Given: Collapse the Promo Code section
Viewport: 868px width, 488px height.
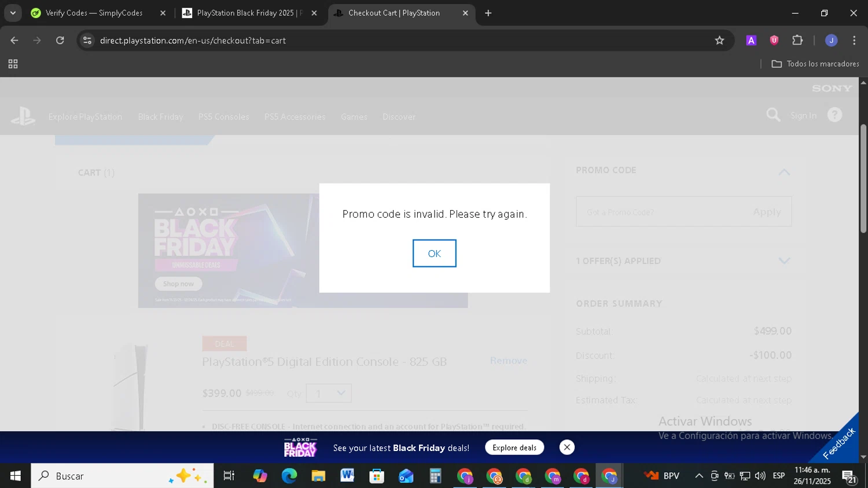Looking at the screenshot, I should pos(784,172).
